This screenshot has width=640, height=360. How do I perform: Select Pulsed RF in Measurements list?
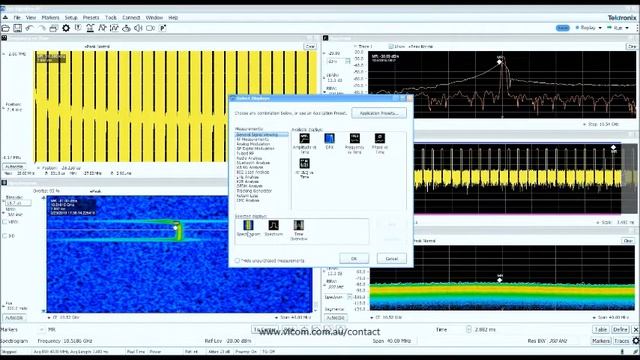[245, 153]
